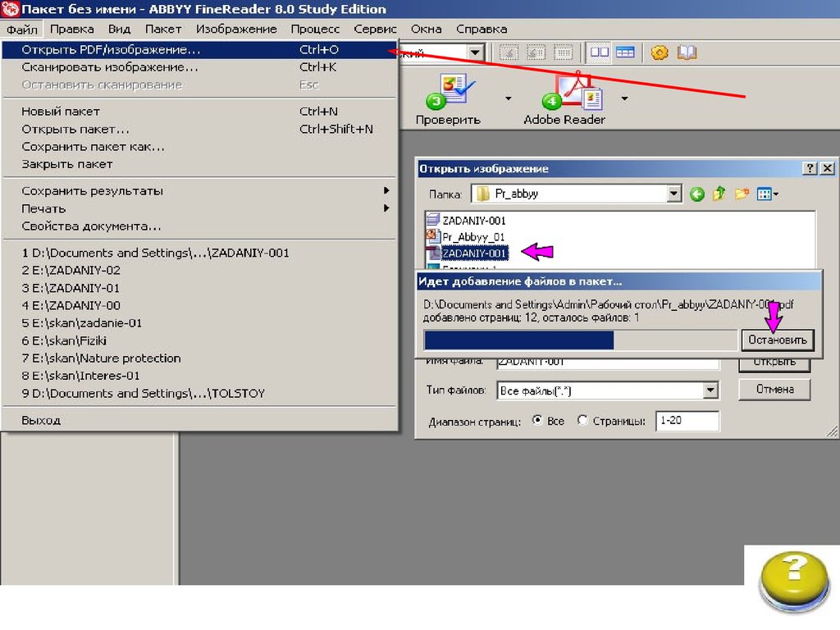Open the book help icon in toolbar
The image size is (840, 630).
tap(687, 52)
